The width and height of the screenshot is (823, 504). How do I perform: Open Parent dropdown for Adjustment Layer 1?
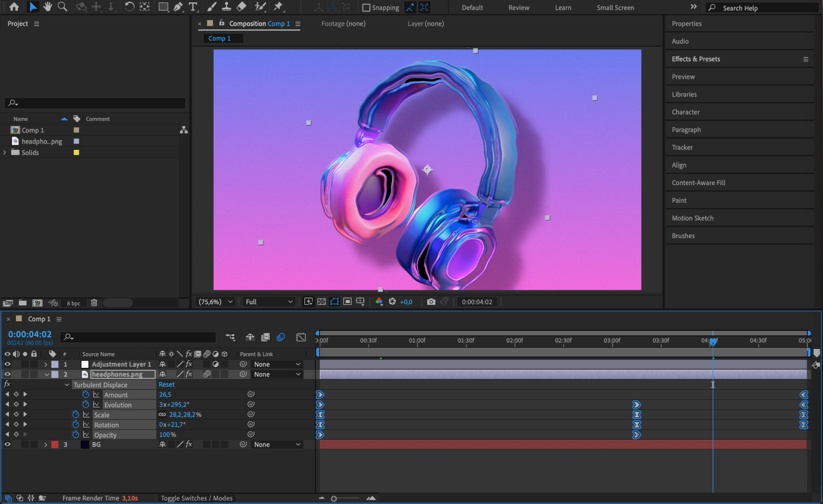277,364
